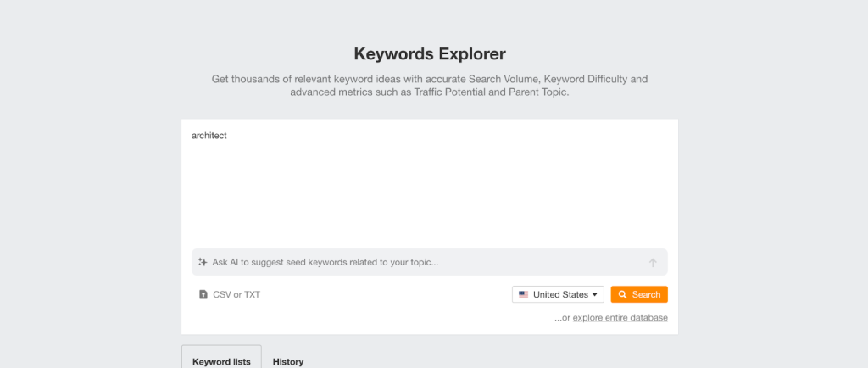Open the United States country selector
This screenshot has height=368, width=868.
pyautogui.click(x=558, y=294)
